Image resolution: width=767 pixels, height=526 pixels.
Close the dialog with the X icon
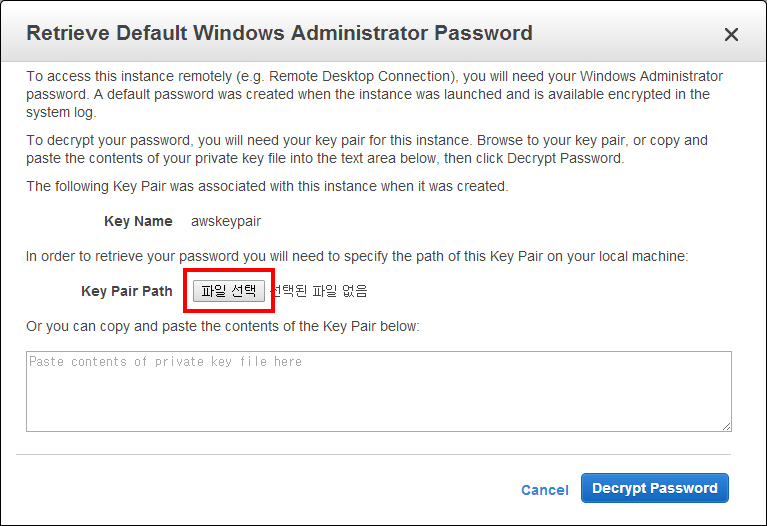coord(731,35)
